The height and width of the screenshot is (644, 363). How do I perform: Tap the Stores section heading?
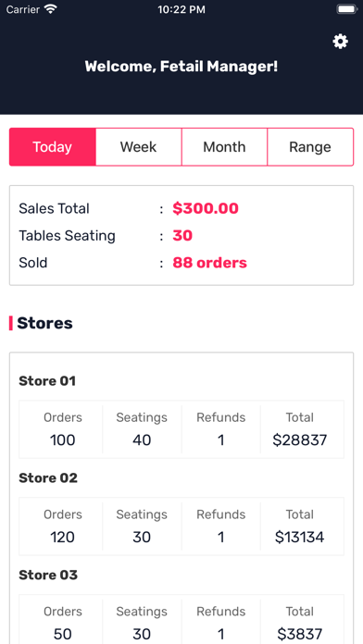(x=44, y=323)
